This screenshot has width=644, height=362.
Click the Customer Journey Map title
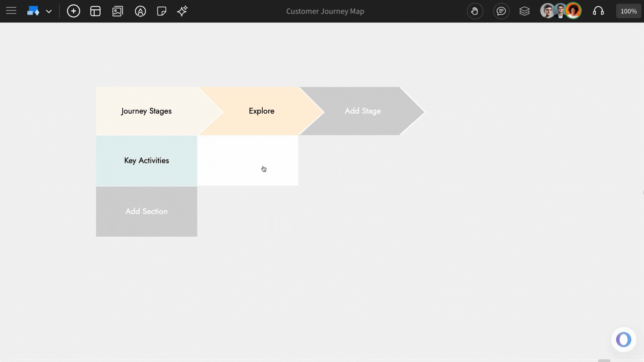click(x=325, y=11)
